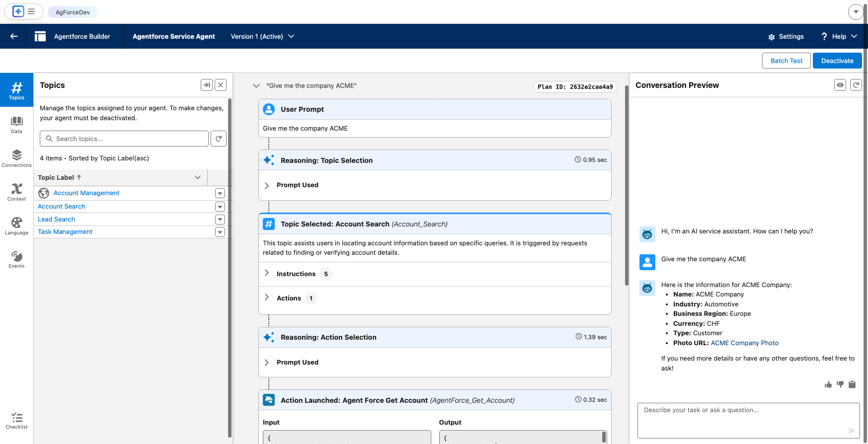Click the Topic Selection reasoning sparkle icon
Viewport: 868px width, 444px height.
pos(269,160)
